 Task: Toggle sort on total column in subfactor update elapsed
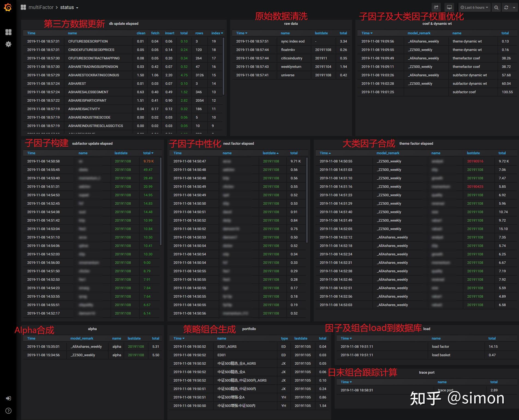click(148, 153)
